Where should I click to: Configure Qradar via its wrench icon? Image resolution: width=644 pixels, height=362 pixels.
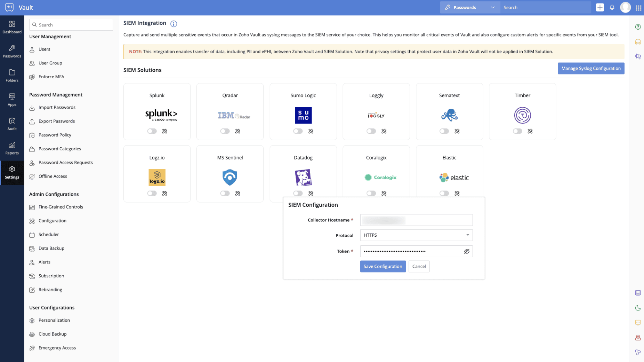(238, 131)
